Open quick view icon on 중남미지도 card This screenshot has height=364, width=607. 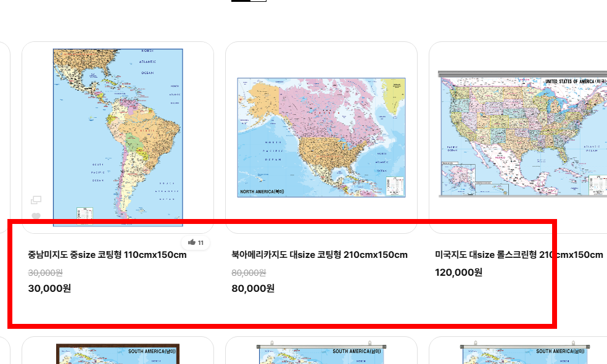36,200
